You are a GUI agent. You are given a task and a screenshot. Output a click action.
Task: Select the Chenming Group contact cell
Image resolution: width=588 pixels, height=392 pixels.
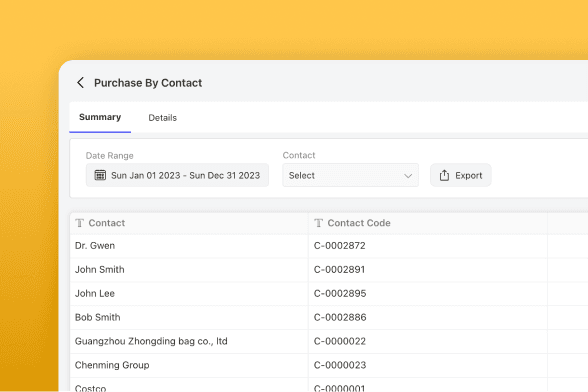189,365
